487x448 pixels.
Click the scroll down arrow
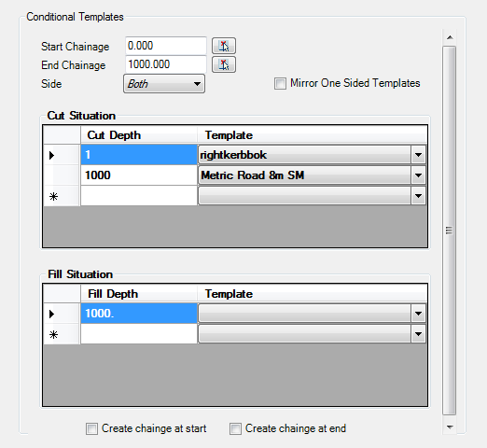(x=450, y=427)
